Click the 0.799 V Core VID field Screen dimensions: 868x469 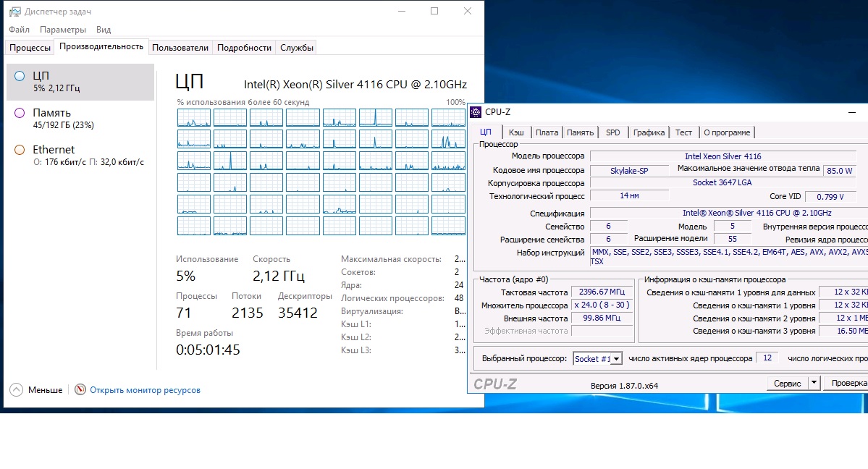[830, 197]
